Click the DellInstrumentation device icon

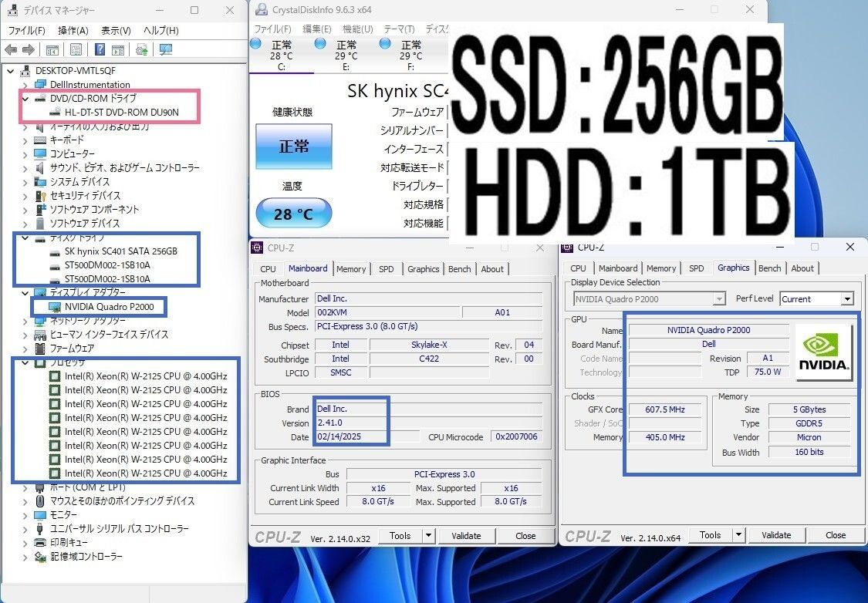click(40, 85)
